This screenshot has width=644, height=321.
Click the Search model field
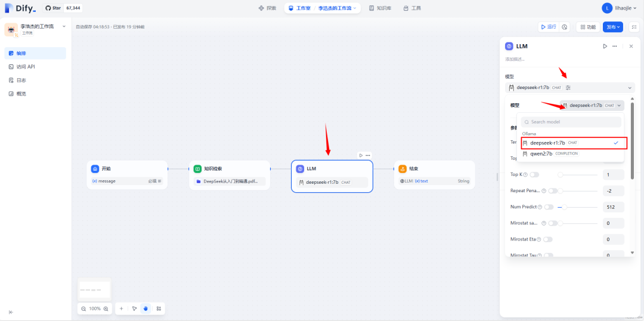coord(571,122)
